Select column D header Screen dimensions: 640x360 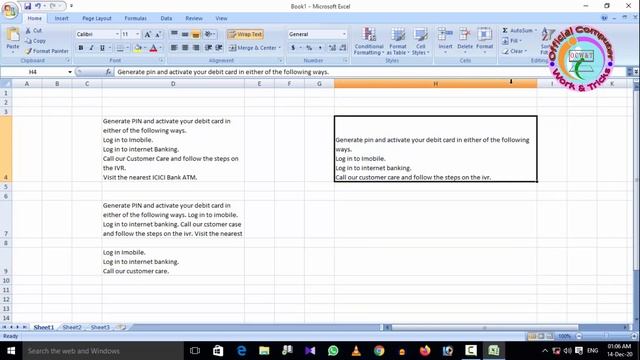173,84
